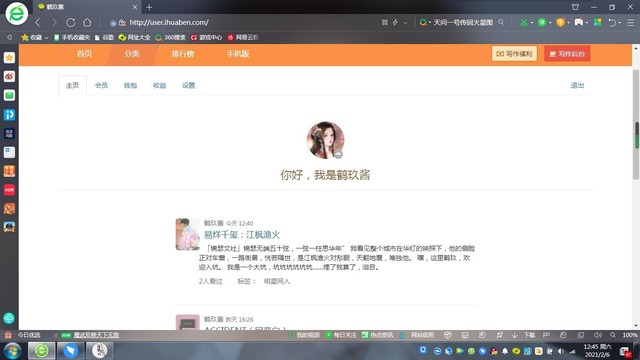Click the 江枫渔火 book cover thumbnail
The height and width of the screenshot is (360, 640).
click(187, 234)
